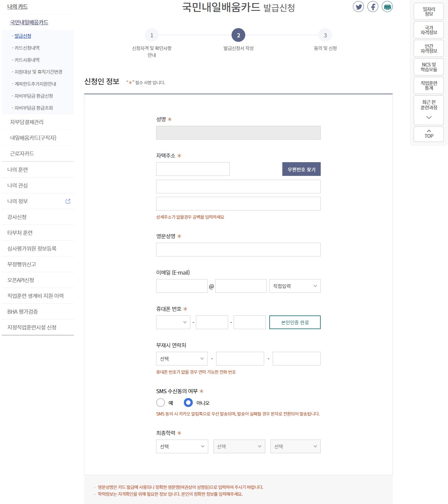Share page via Twitter icon
The height and width of the screenshot is (504, 448).
point(358,7)
